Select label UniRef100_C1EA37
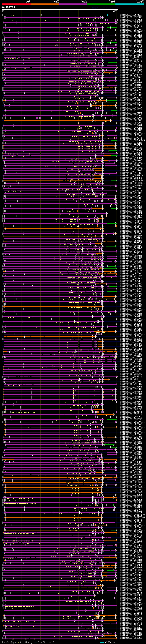146x644 pixels. pyautogui.click(x=131, y=47)
